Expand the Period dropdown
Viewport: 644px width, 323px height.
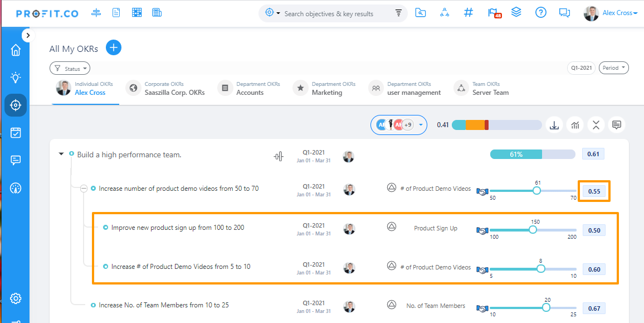coord(613,68)
